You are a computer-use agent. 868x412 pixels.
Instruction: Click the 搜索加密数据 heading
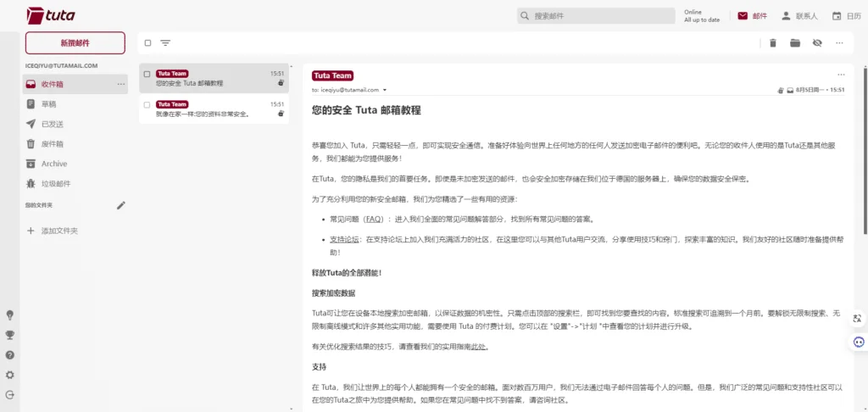(x=333, y=293)
